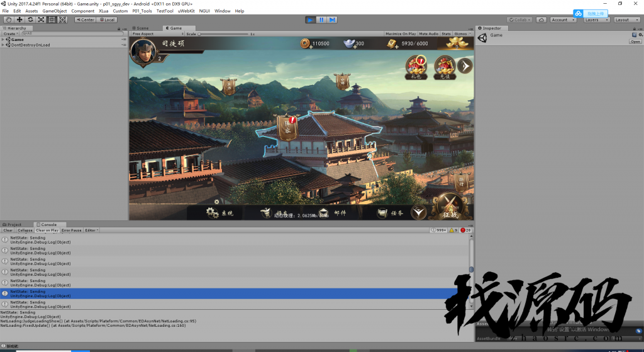Select the highlighted NetState: Sending log entry
Image resolution: width=644 pixels, height=352 pixels.
pos(234,293)
